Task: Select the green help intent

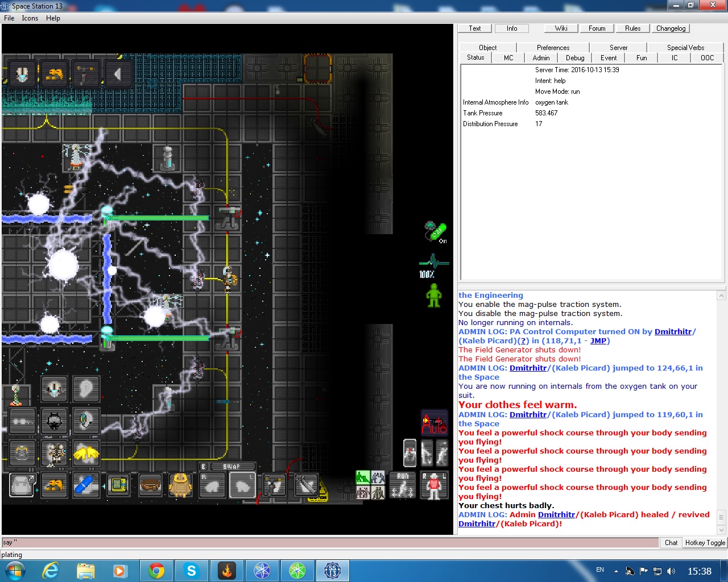Action: click(363, 477)
